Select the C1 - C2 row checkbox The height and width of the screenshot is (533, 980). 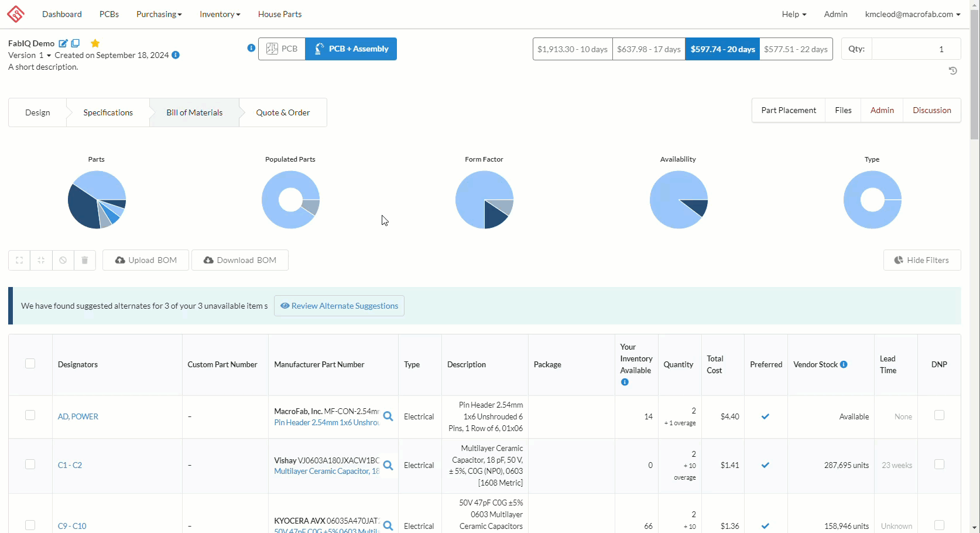pyautogui.click(x=30, y=464)
